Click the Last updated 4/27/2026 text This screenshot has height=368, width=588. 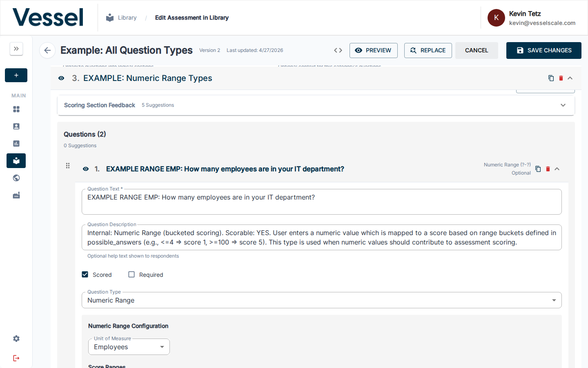[x=255, y=50]
